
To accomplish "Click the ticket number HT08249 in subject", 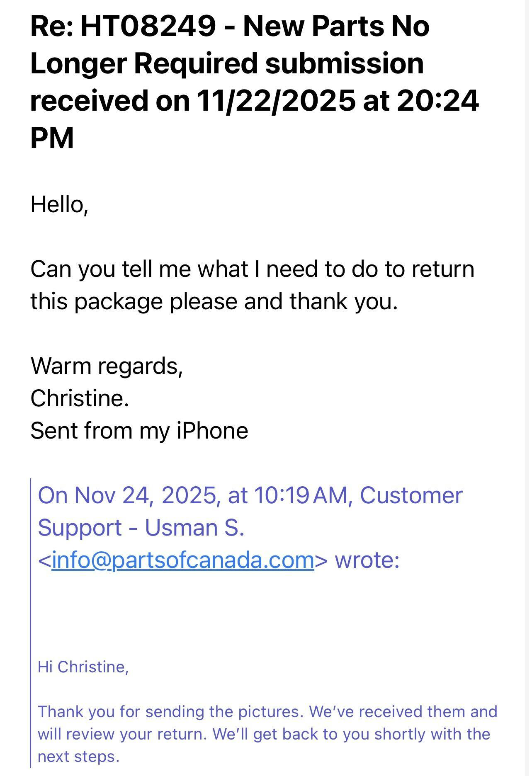I will (x=148, y=27).
